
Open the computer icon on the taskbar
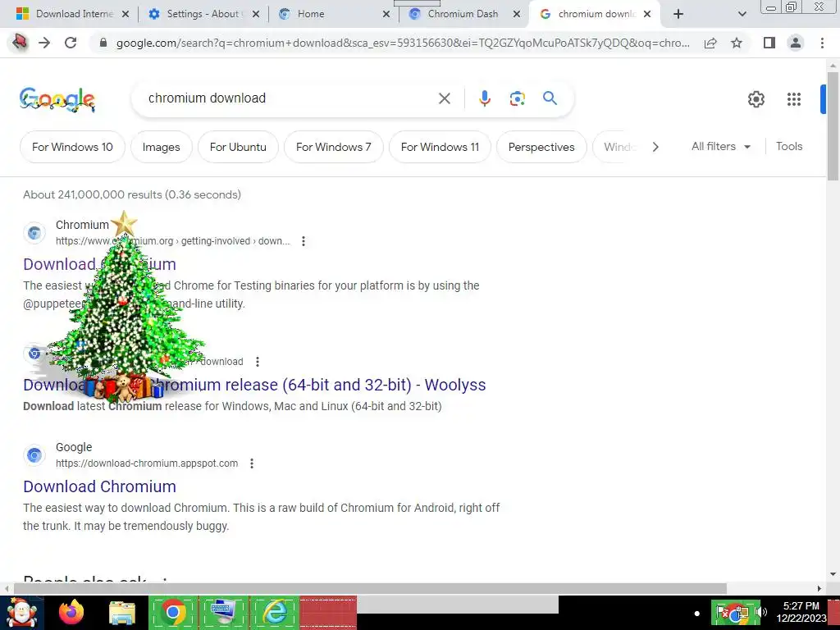[224, 612]
